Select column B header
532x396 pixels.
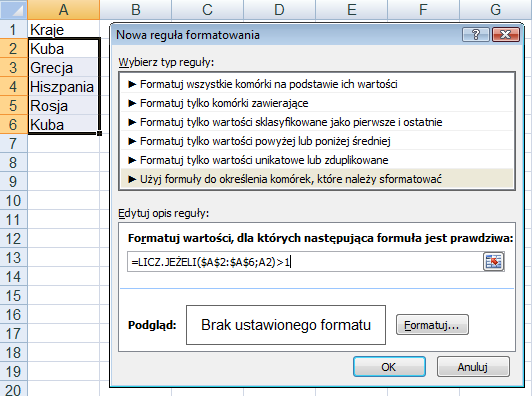click(136, 10)
